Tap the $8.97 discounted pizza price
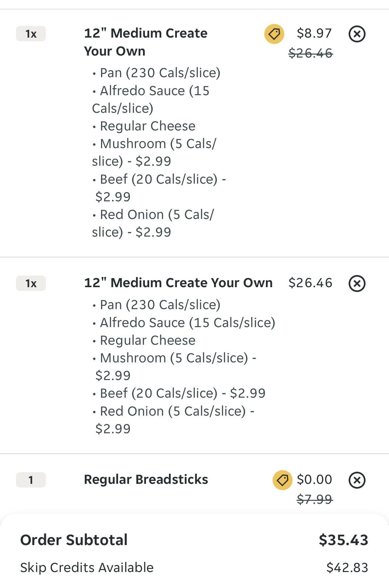Screen dimensions: 389x588 (314, 33)
